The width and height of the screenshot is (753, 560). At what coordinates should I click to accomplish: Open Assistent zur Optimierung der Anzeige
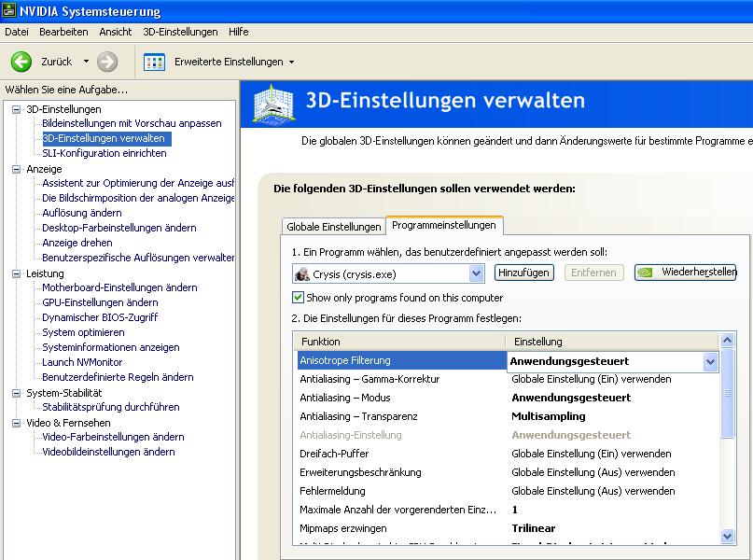click(138, 183)
